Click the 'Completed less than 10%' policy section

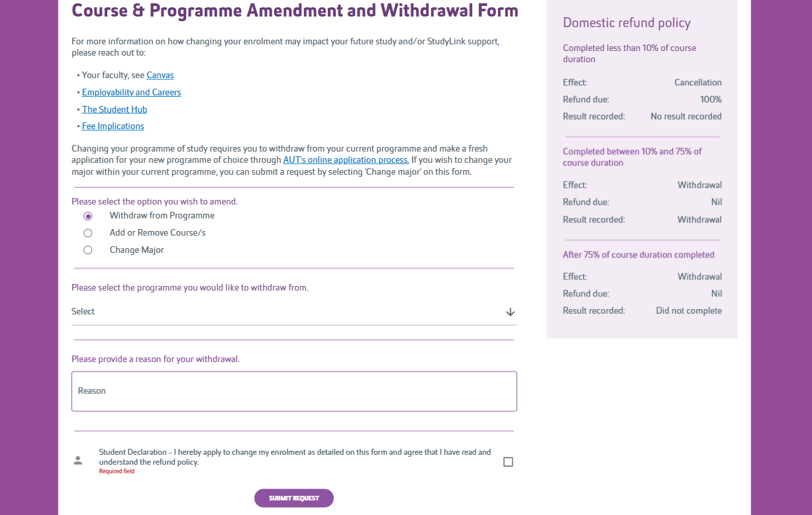coord(630,53)
